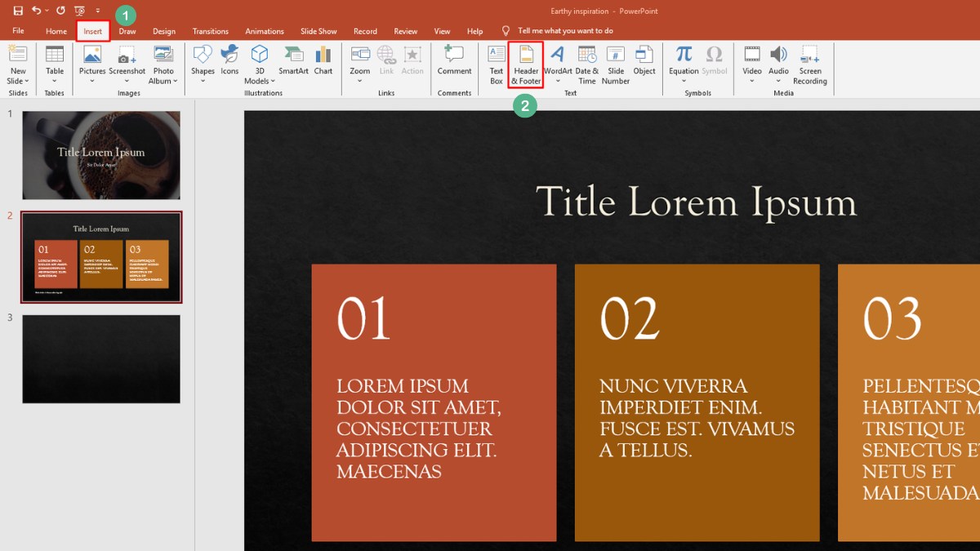Image resolution: width=980 pixels, height=551 pixels.
Task: Click the Title Lorem Ipsum heading on slide
Action: [696, 202]
